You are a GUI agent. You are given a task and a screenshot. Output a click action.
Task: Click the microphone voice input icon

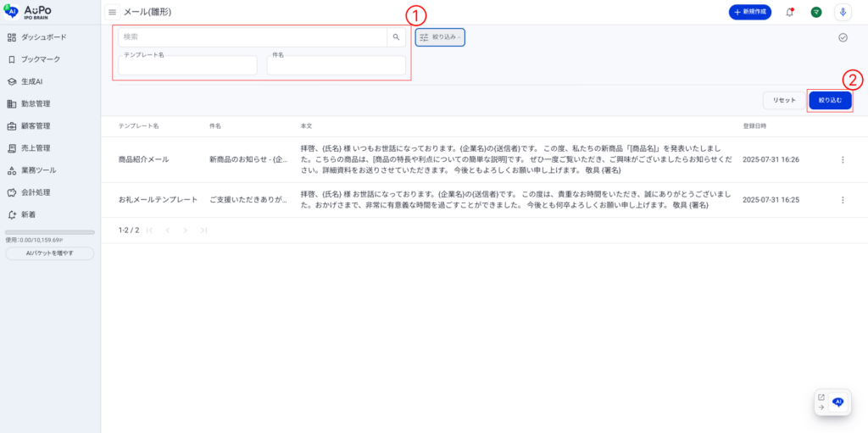click(x=843, y=12)
